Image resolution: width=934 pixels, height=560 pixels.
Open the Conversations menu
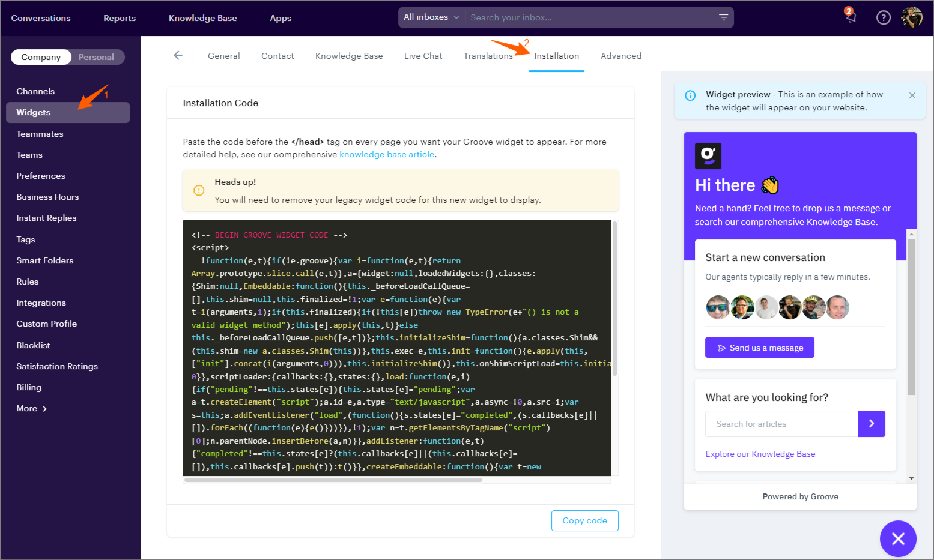tap(41, 18)
